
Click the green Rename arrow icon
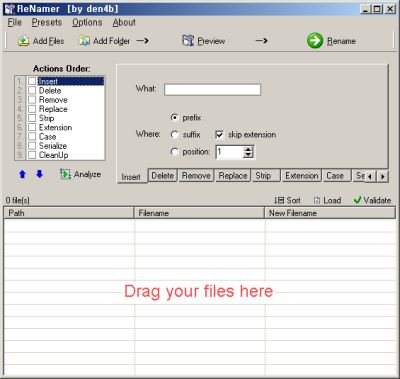(x=315, y=41)
